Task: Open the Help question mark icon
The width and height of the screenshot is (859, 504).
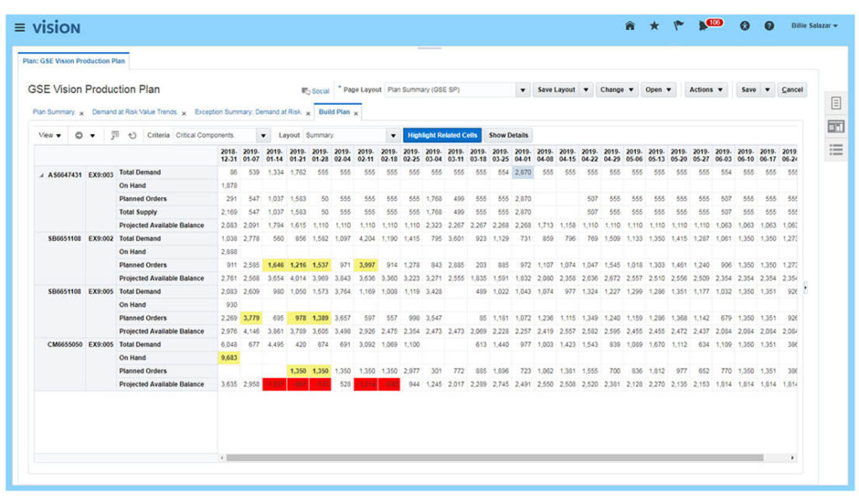Action: [x=769, y=26]
